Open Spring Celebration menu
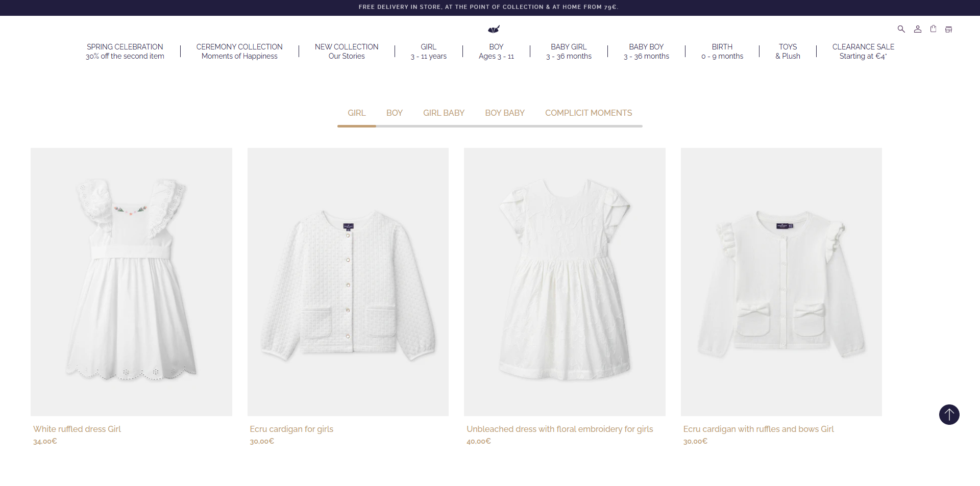980x486 pixels. point(125,52)
